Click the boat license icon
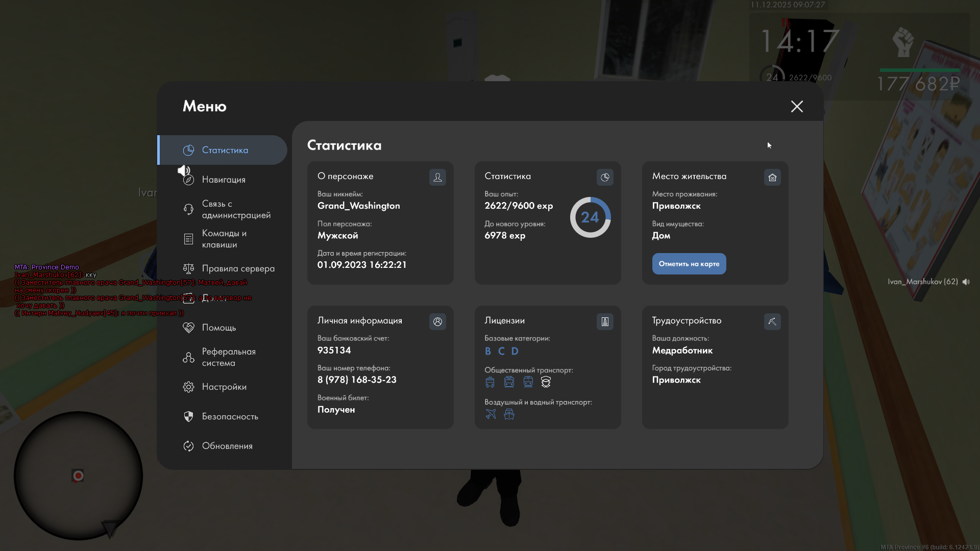This screenshot has height=551, width=980. 509,414
